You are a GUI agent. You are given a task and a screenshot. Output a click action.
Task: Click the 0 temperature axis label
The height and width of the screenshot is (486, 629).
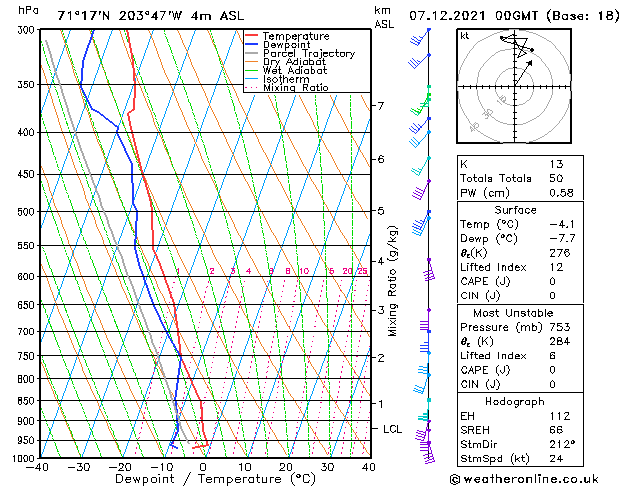(203, 467)
